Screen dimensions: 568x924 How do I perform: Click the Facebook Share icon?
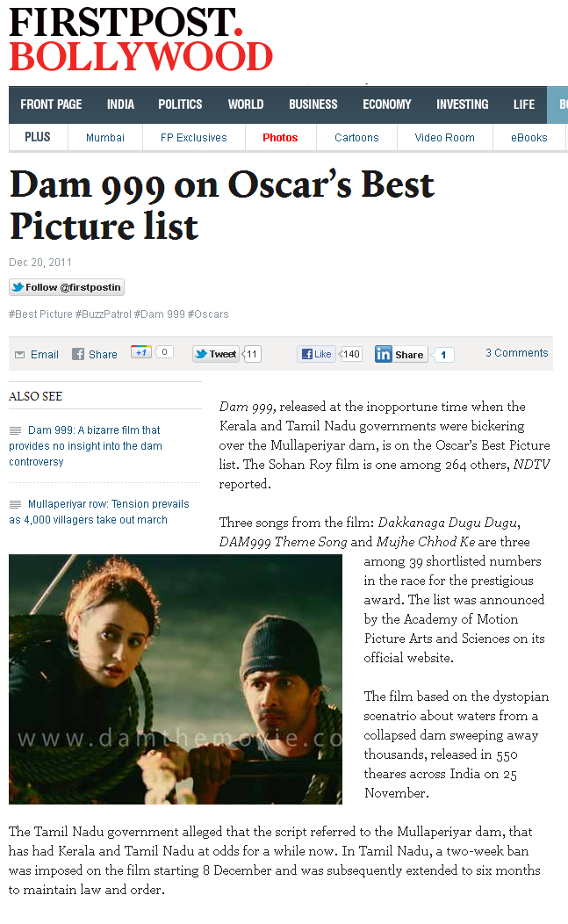(x=78, y=354)
